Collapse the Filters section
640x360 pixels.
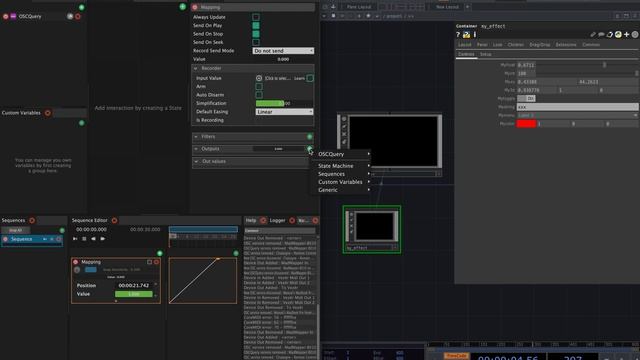tap(196, 137)
